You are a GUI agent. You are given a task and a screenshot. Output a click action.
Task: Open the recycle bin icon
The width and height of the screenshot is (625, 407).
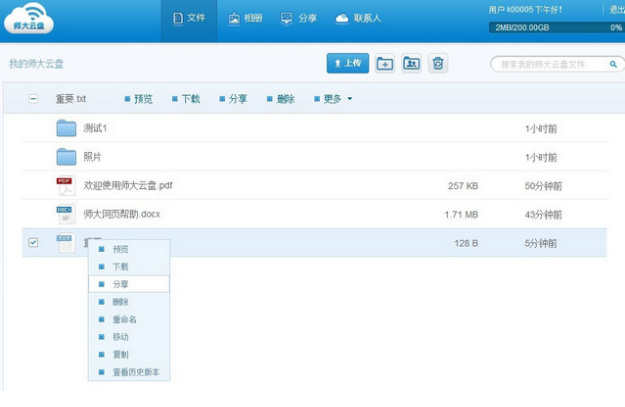tap(438, 63)
